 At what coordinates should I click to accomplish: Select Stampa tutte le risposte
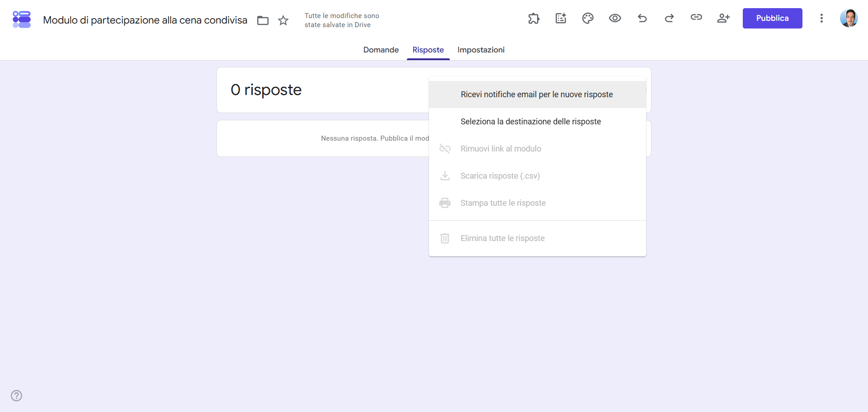click(537, 203)
